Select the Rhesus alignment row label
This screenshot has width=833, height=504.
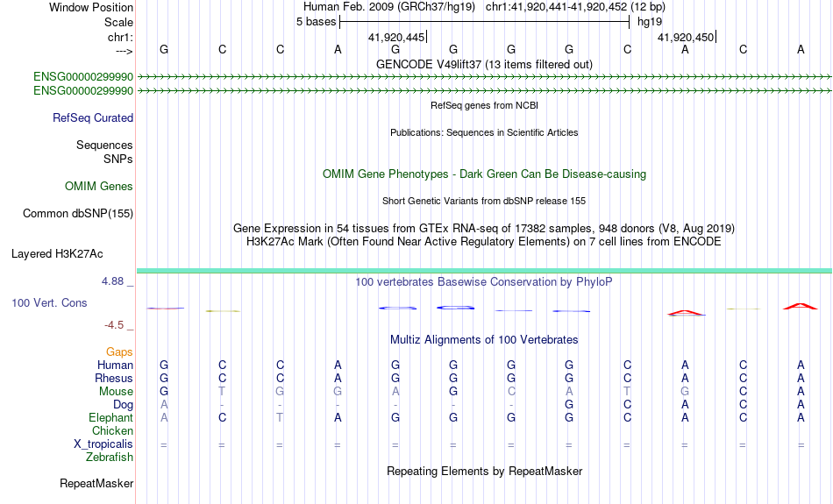point(114,378)
